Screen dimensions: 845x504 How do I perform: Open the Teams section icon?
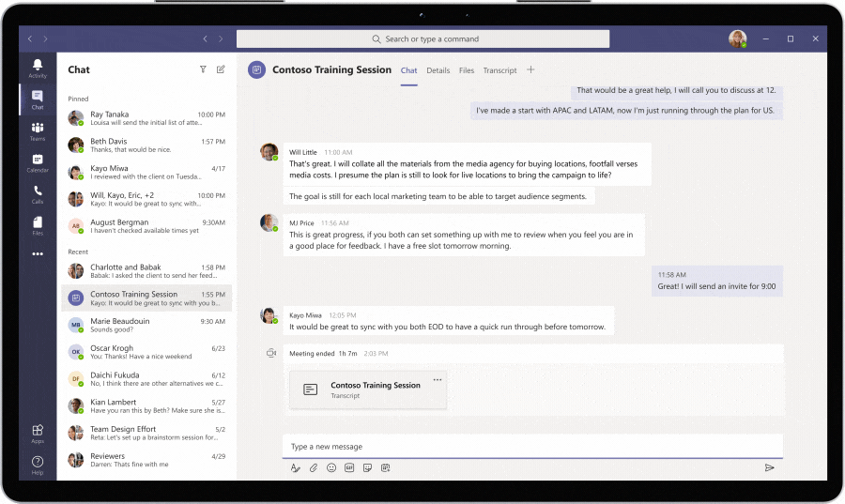[x=38, y=130]
